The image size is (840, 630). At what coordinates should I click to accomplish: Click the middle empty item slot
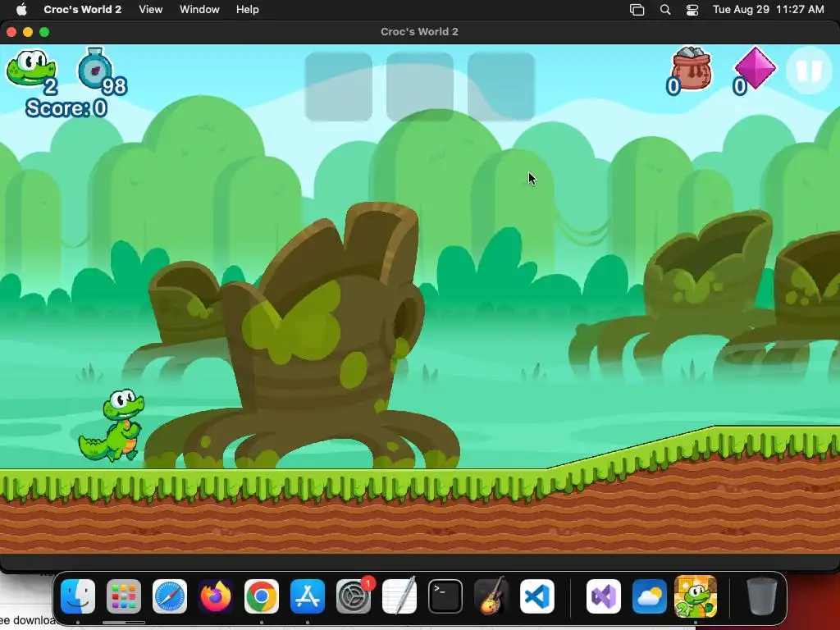point(420,86)
